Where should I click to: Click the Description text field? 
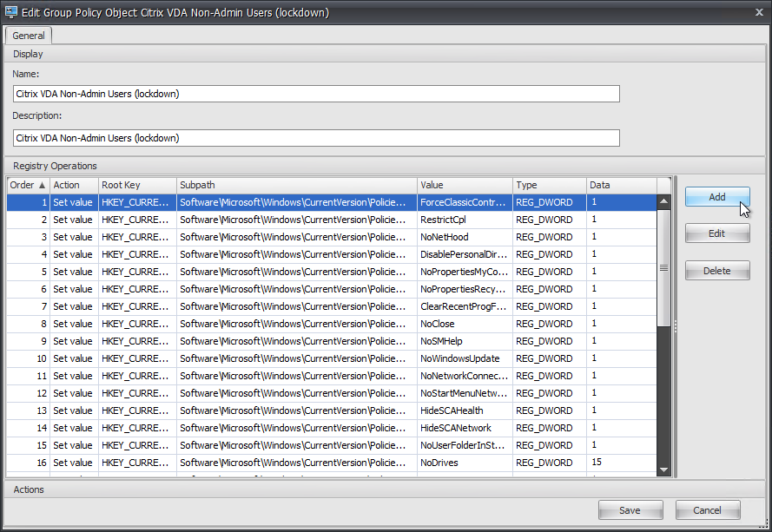316,138
